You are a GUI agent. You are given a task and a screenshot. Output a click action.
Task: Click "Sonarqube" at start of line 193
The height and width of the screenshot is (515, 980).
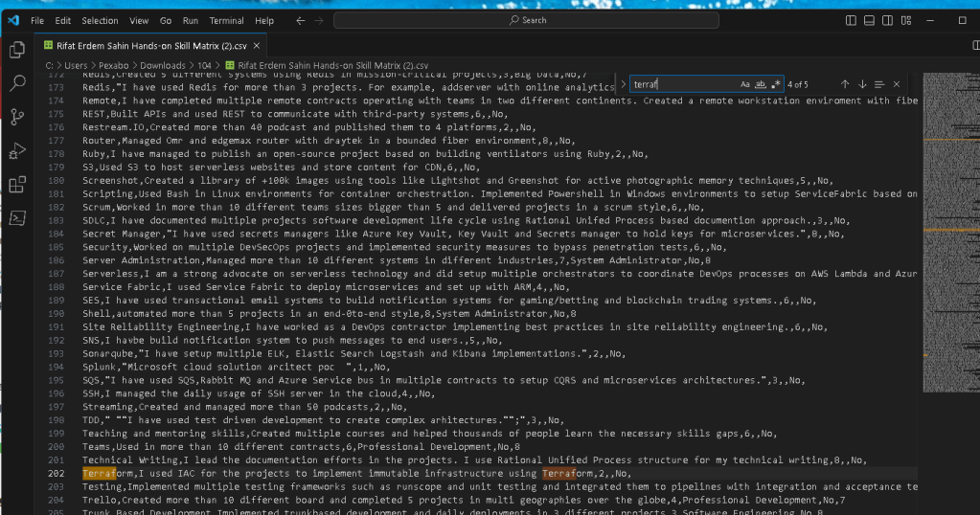tap(107, 353)
